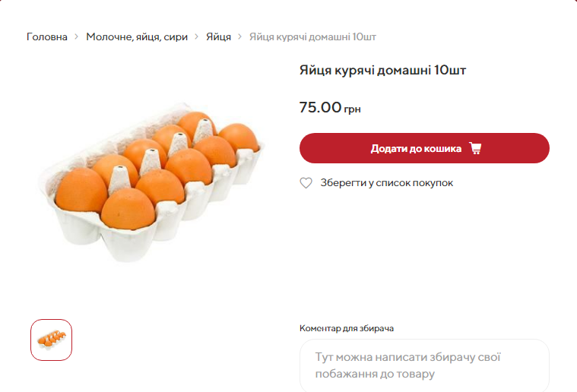This screenshot has width=577, height=392.
Task: Click the cart icon in the red button
Action: tap(476, 148)
